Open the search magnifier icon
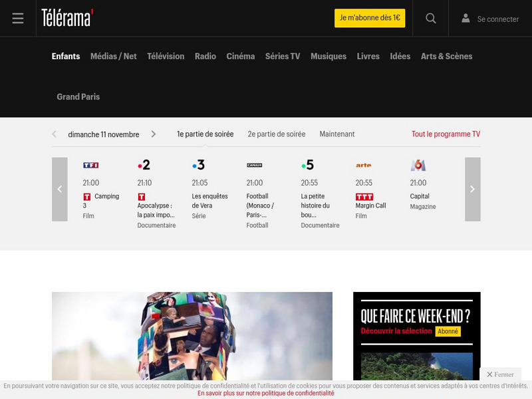 point(430,18)
